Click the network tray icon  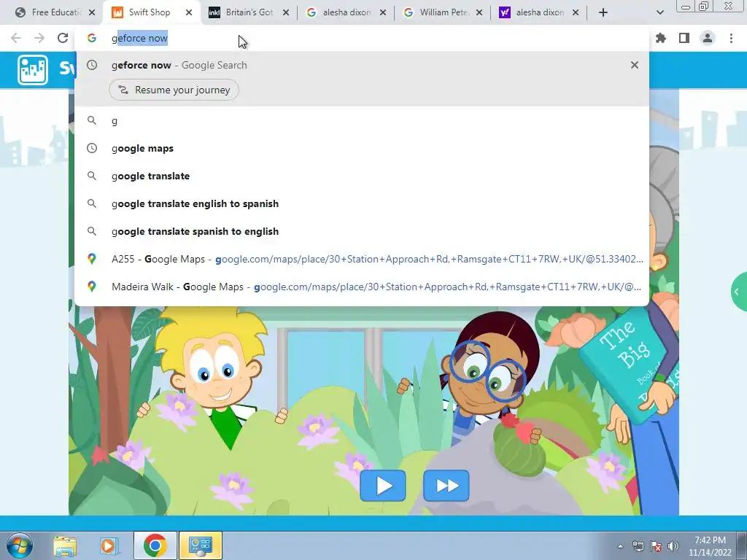click(x=638, y=546)
